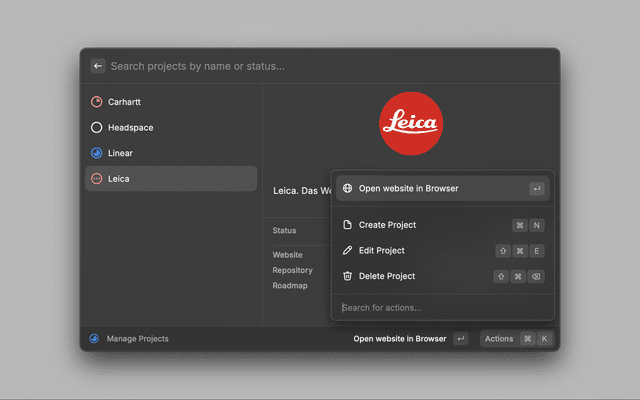Click the Leica list item icon
The height and width of the screenshot is (400, 640).
96,179
